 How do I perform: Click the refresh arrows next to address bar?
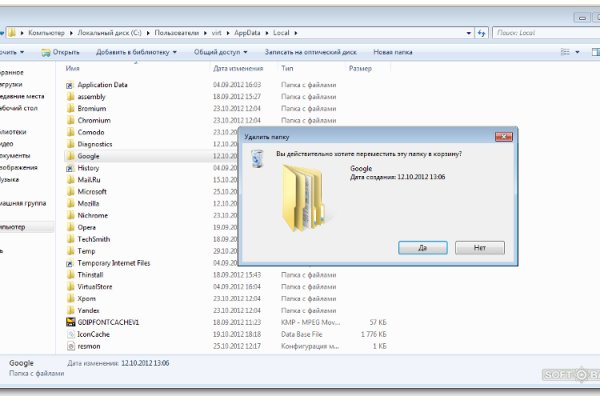point(481,33)
